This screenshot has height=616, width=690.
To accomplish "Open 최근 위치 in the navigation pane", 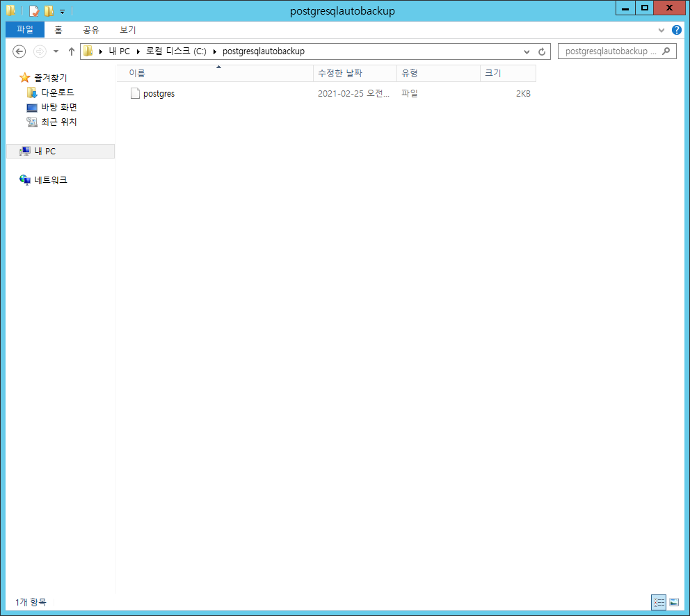I will coord(59,122).
